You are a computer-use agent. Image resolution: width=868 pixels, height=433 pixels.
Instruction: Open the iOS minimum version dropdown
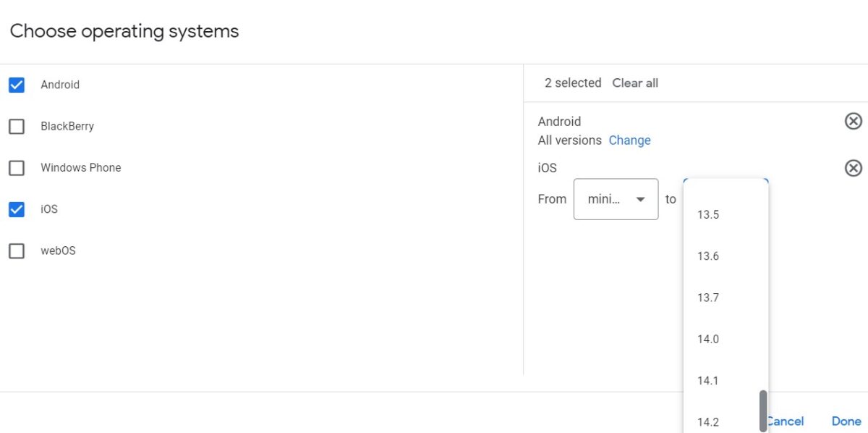pos(616,199)
